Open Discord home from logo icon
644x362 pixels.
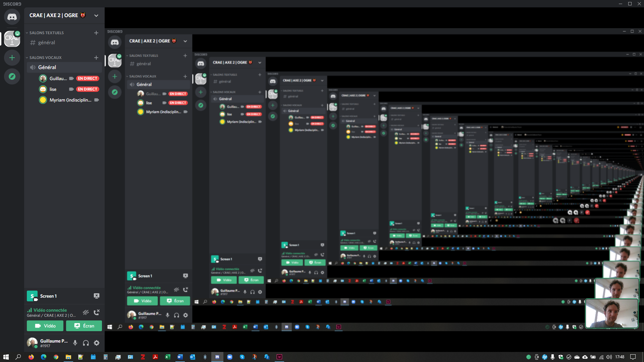[x=12, y=17]
